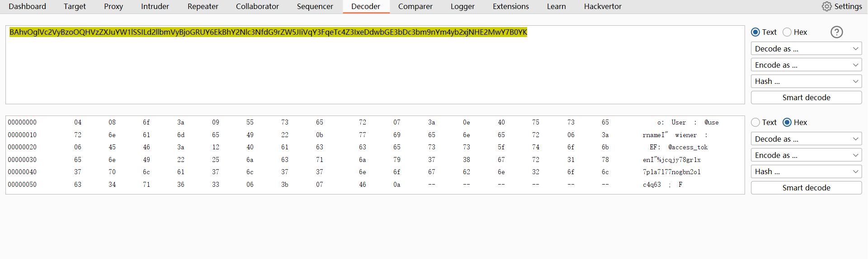
Task: Open the Decoder help question mark
Action: [x=837, y=32]
